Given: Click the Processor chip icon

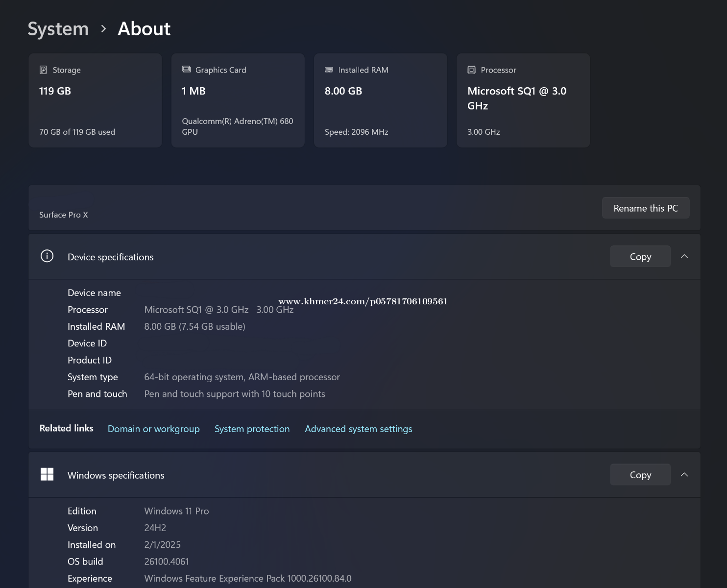Looking at the screenshot, I should tap(471, 70).
